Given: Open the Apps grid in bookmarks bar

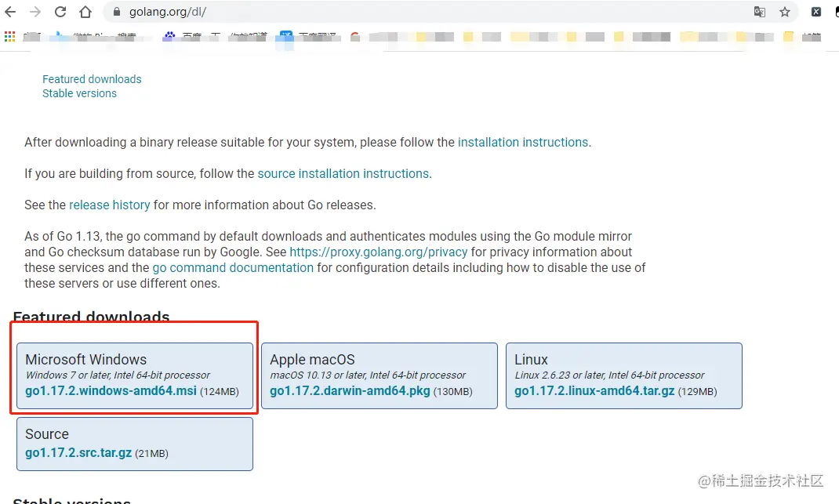Looking at the screenshot, I should [9, 36].
